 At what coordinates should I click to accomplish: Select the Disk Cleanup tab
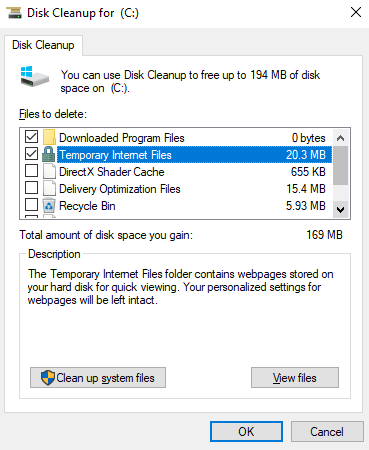tap(43, 45)
